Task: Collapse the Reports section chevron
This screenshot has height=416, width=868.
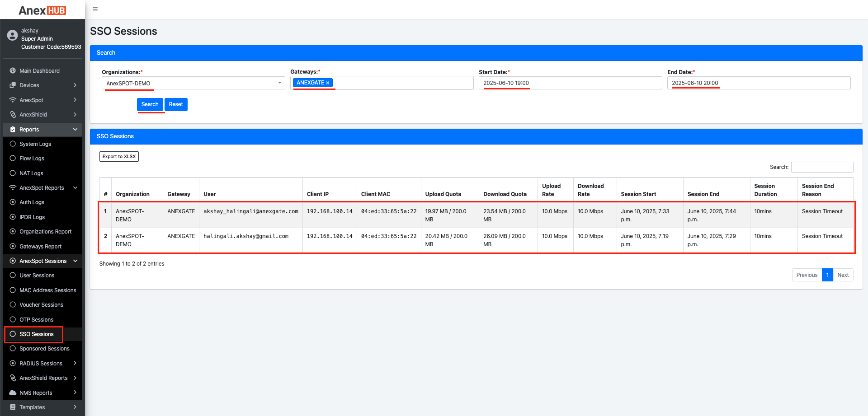Action: point(75,129)
